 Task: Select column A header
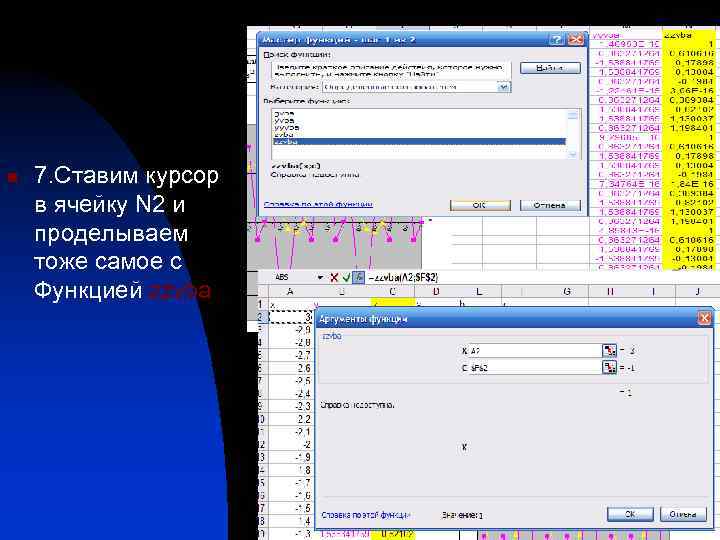tap(290, 292)
